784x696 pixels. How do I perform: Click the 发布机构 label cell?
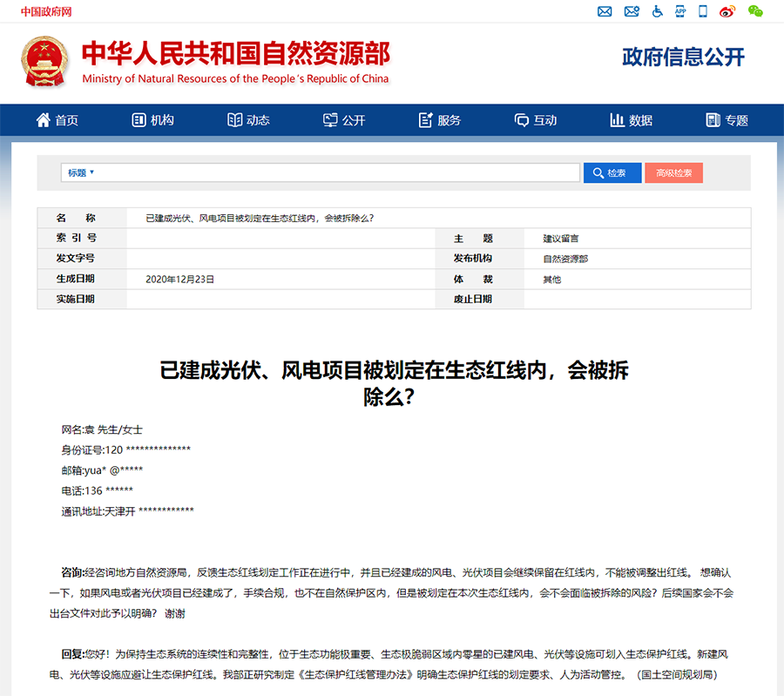coord(479,259)
